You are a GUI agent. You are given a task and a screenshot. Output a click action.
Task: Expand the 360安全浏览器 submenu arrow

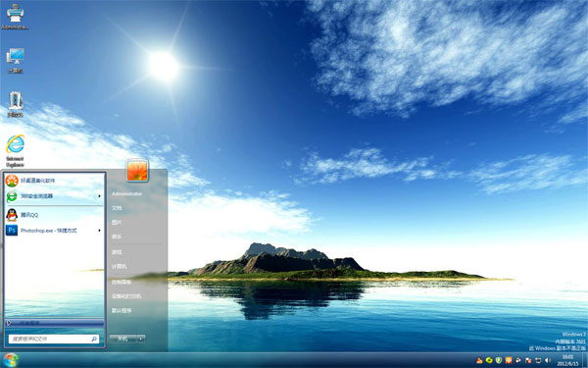tap(99, 196)
